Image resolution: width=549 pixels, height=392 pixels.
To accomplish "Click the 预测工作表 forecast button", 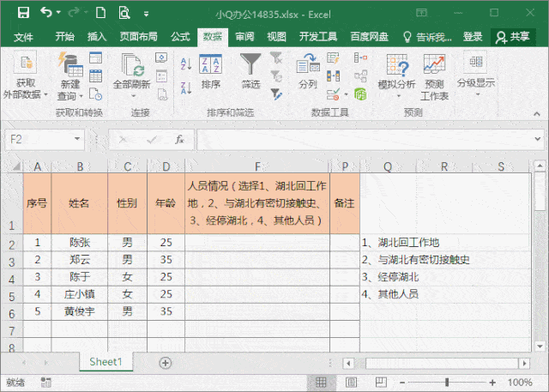I will [434, 76].
